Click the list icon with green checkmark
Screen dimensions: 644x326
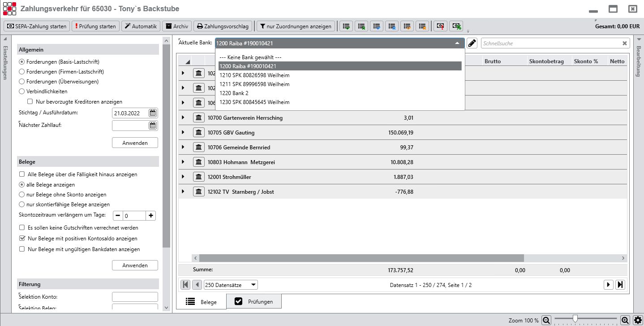(x=347, y=26)
